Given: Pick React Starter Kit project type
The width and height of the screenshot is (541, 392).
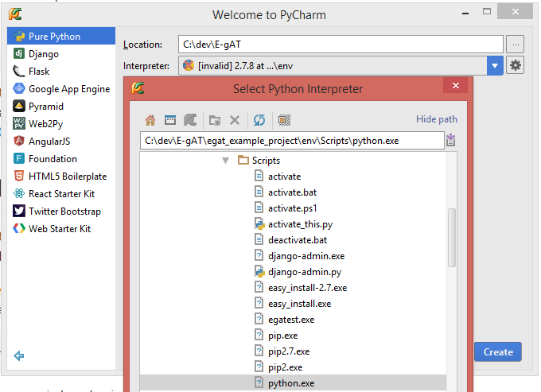Looking at the screenshot, I should (x=61, y=194).
